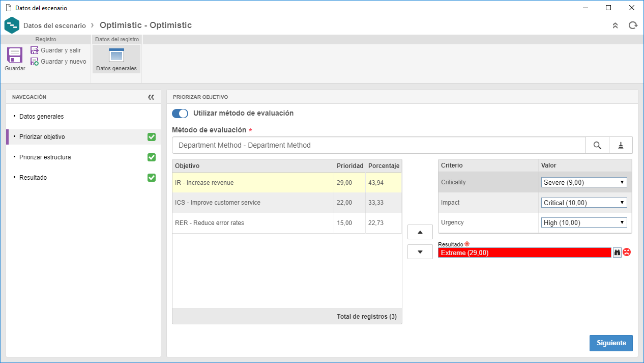
Task: Click the 22,00 priority cell
Action: click(350, 203)
